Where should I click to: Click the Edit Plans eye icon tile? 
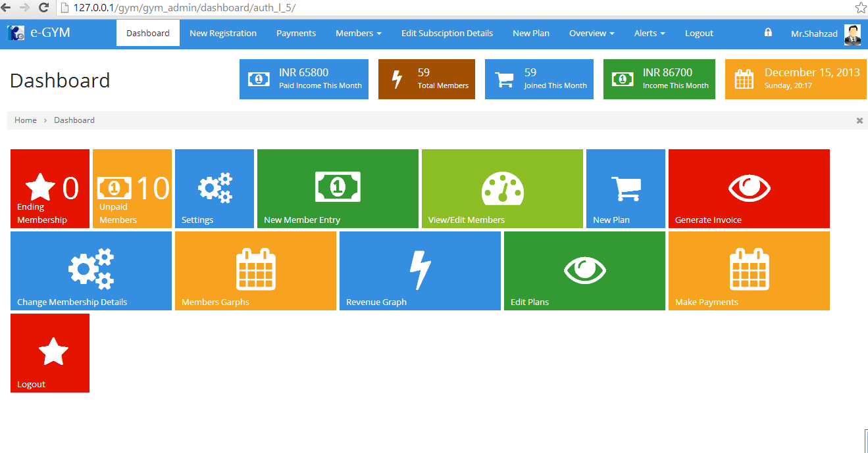[x=584, y=271]
